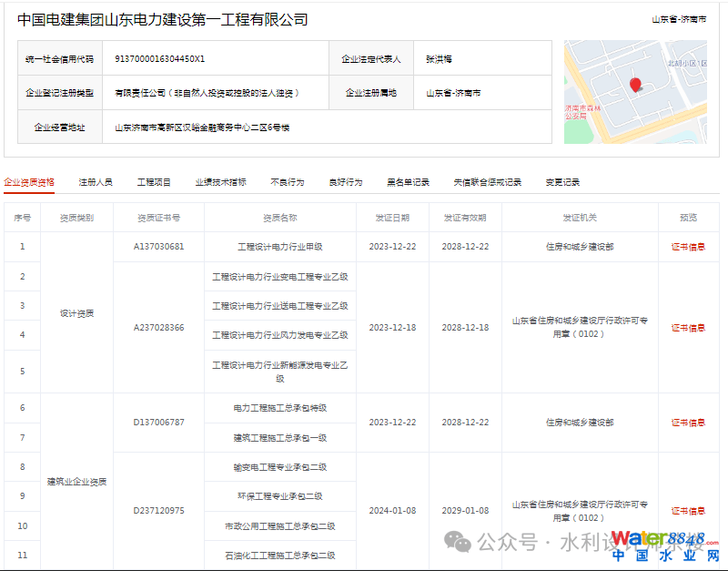
Task: Select the 业绩技术指标 tab
Action: tap(220, 182)
